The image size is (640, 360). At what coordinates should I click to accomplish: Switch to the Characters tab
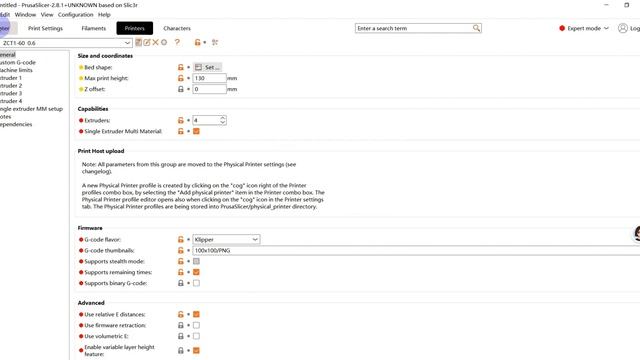(177, 28)
